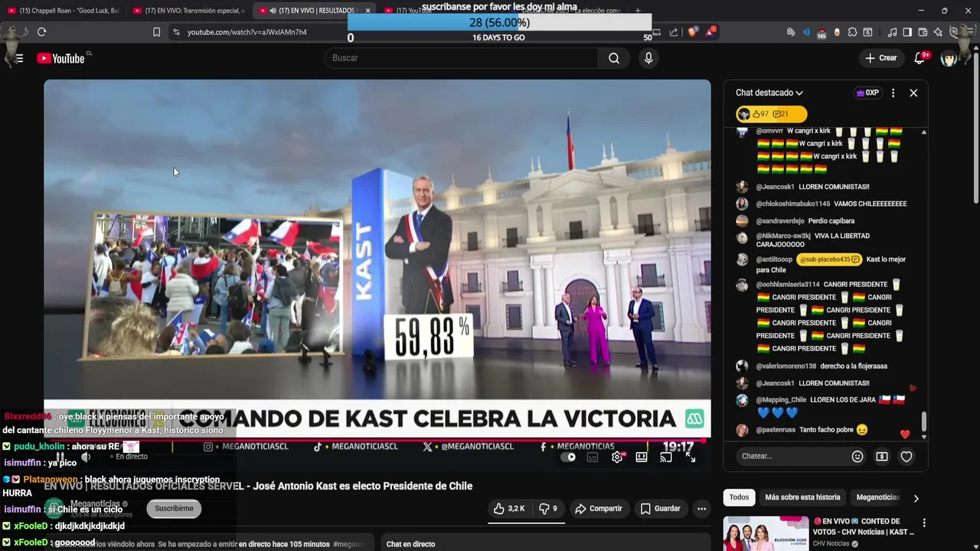
Task: Close the EN VIVO RESULTADOS tab
Action: (367, 11)
